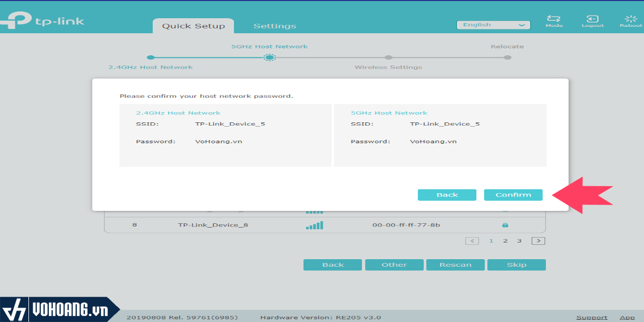This screenshot has height=322, width=644.
Task: Click the 2.4GHz Host Network heading in the dialog
Action: point(178,113)
